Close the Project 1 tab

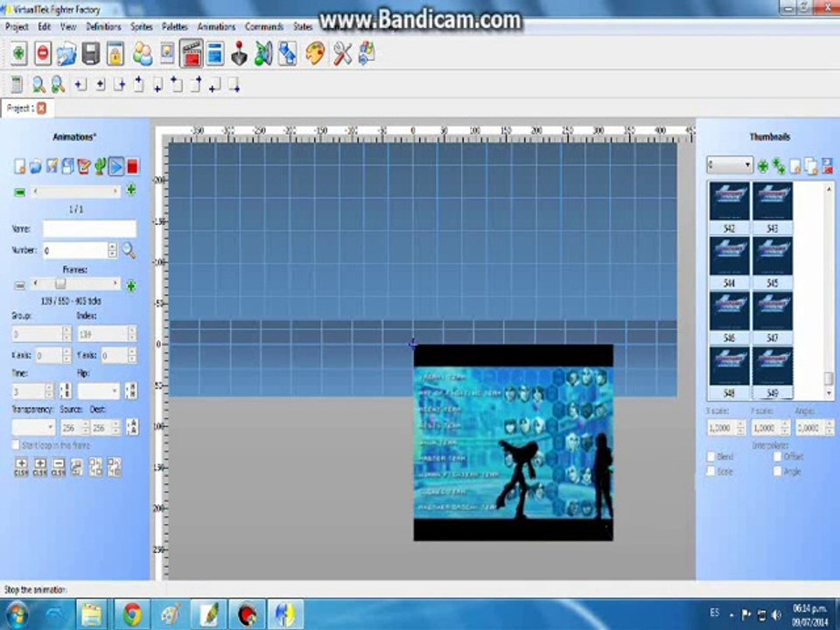pos(41,108)
